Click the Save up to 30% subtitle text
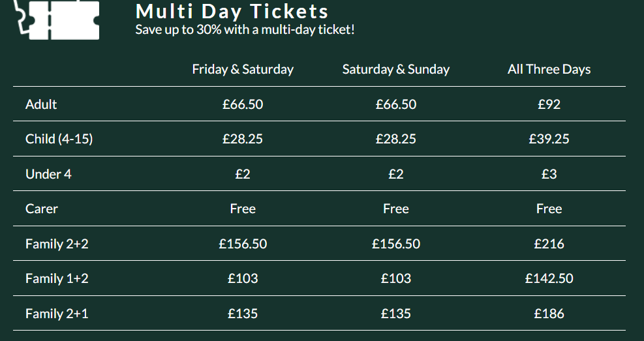Screen dimensions: 644x341 tap(245, 29)
